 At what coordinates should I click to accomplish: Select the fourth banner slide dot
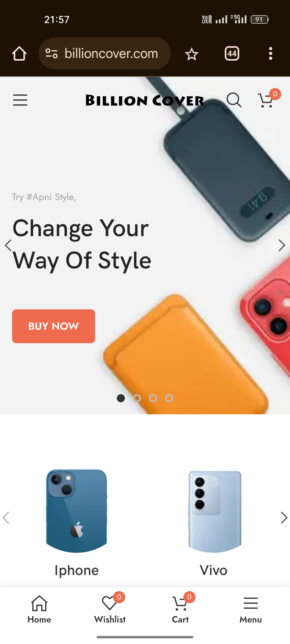pos(169,398)
